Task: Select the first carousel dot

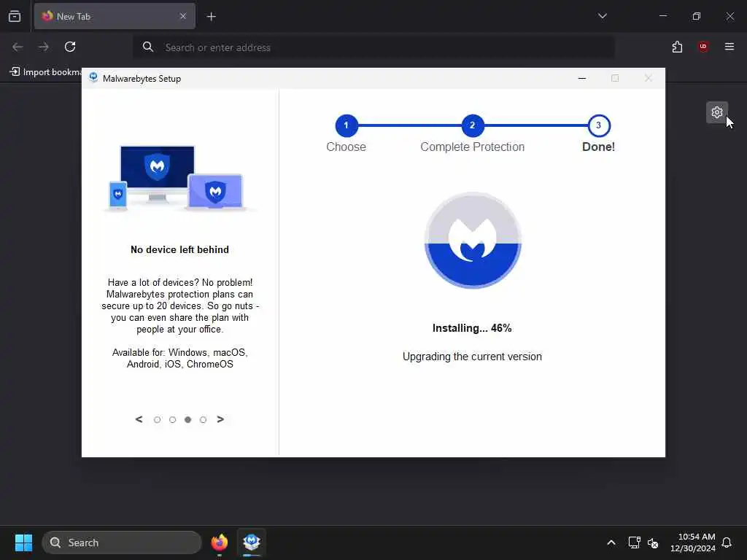Action: click(x=158, y=419)
